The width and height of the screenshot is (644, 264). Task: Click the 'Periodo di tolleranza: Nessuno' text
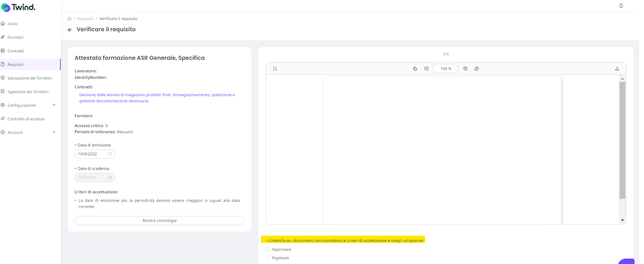[x=104, y=132]
